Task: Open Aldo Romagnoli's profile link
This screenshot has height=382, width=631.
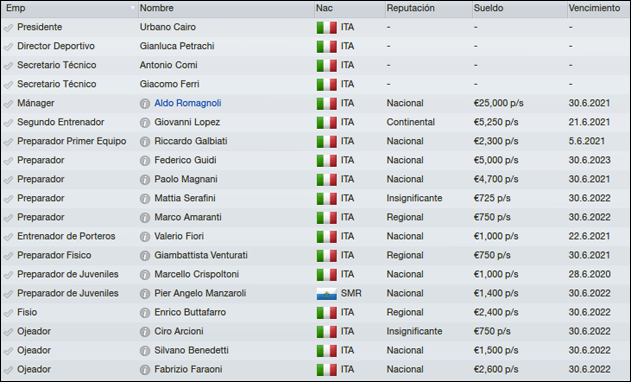Action: point(188,103)
